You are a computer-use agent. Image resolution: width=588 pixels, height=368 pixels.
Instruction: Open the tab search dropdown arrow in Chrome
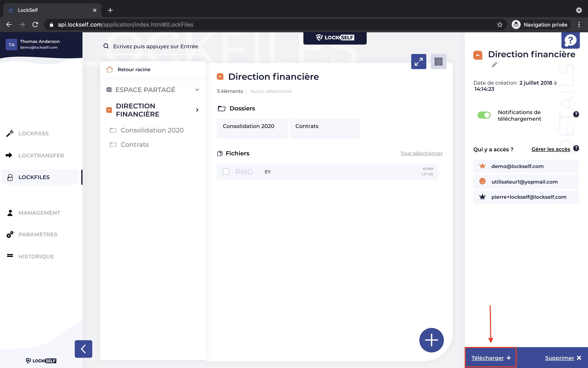(x=579, y=10)
